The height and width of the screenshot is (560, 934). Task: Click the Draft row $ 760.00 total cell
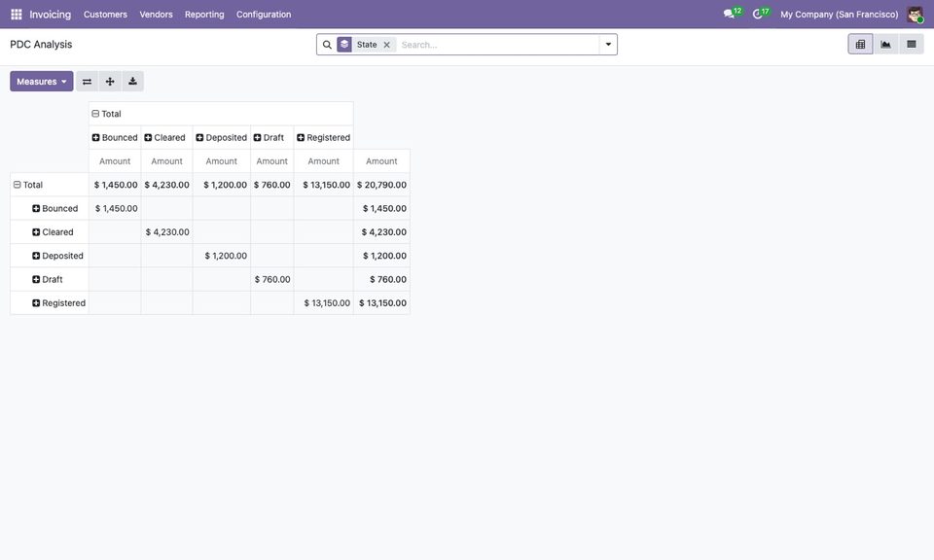[381, 279]
